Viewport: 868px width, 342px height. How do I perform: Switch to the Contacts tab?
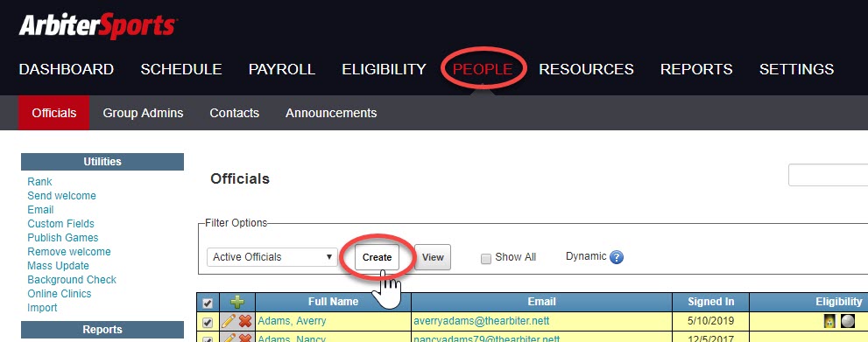[234, 113]
